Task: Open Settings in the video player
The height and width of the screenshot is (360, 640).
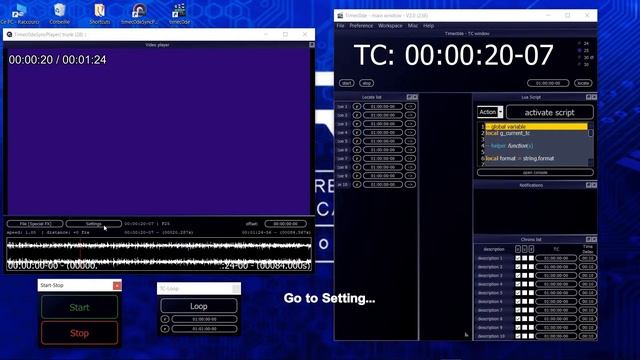Action: pos(93,224)
